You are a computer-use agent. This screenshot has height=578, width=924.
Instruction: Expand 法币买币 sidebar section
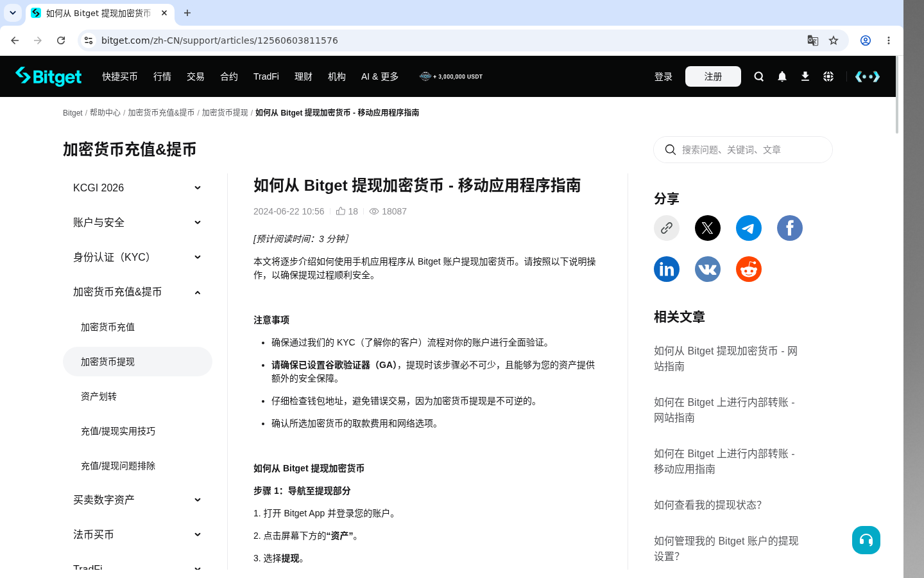[137, 534]
